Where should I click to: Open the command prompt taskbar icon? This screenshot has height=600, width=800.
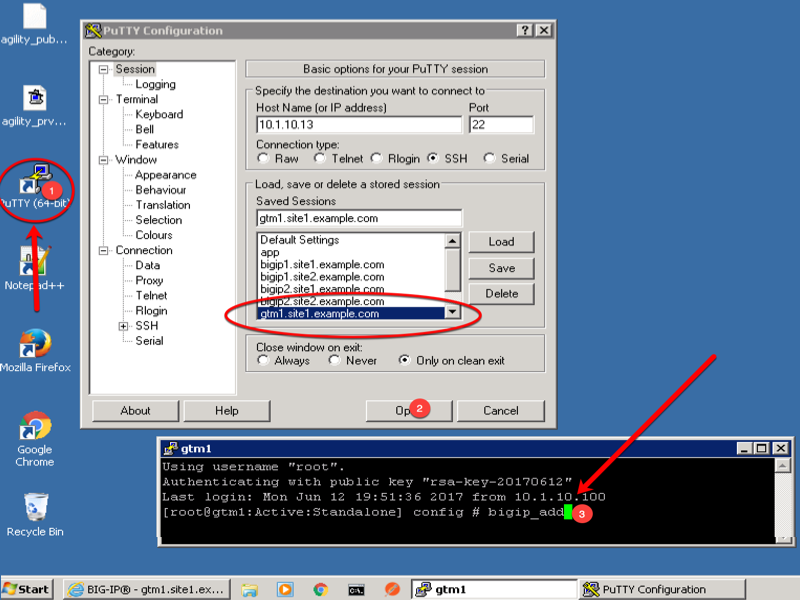(x=356, y=590)
